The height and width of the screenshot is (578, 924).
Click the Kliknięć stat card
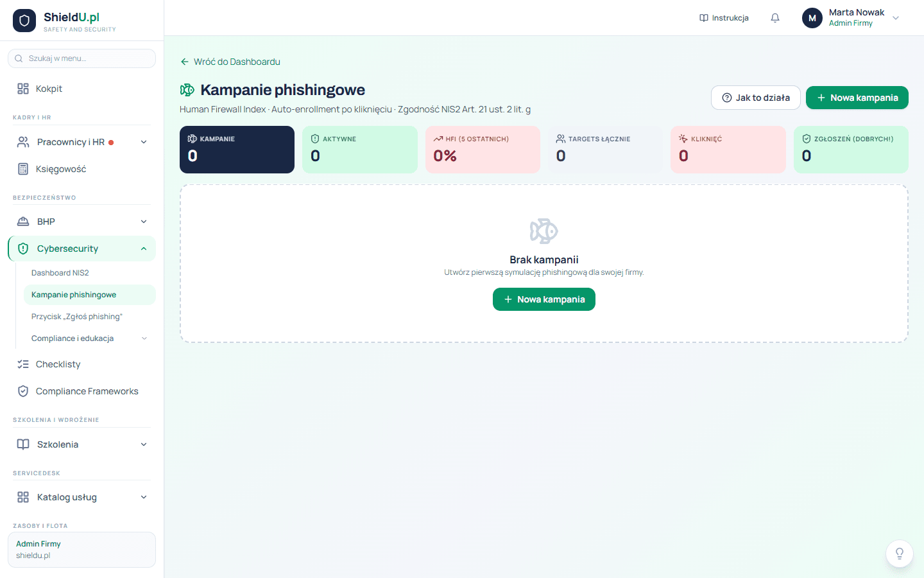pyautogui.click(x=728, y=150)
